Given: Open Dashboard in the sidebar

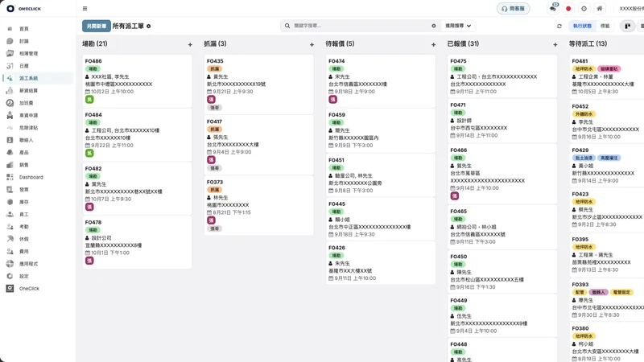Looking at the screenshot, I should [31, 177].
